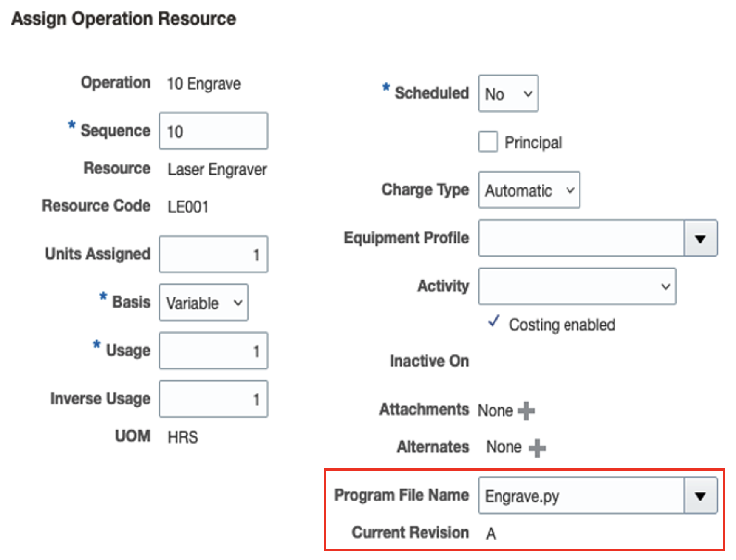736x560 pixels.
Task: Click the Current Revision value A
Action: pos(491,533)
